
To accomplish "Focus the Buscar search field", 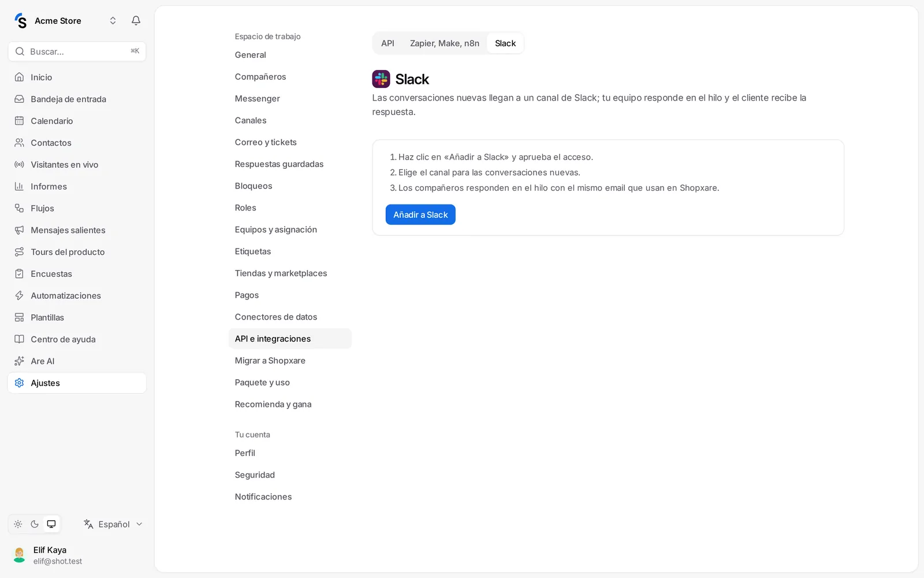I will (77, 51).
